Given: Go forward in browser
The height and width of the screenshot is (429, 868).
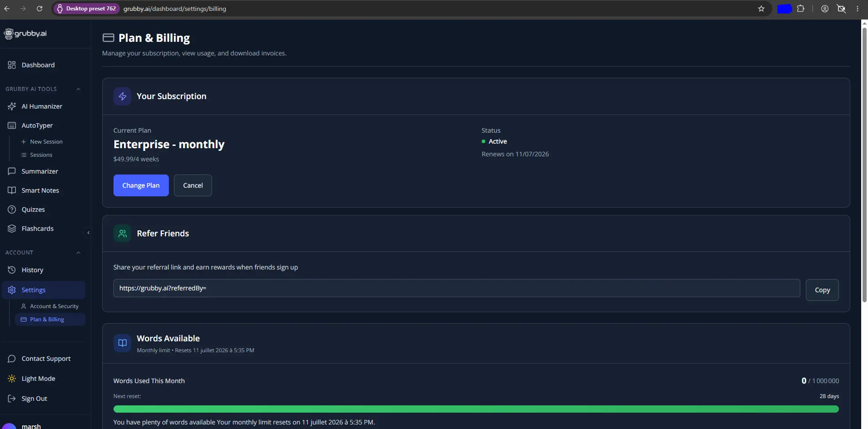Looking at the screenshot, I should pyautogui.click(x=23, y=9).
